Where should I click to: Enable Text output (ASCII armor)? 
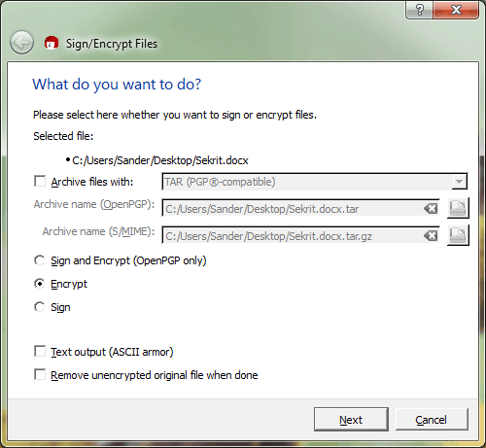click(x=40, y=351)
